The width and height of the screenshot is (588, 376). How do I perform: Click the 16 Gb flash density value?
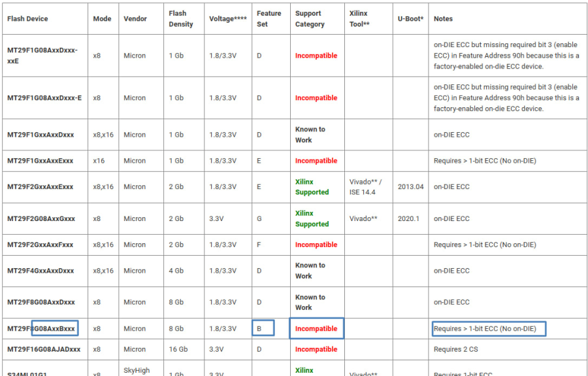tap(178, 349)
